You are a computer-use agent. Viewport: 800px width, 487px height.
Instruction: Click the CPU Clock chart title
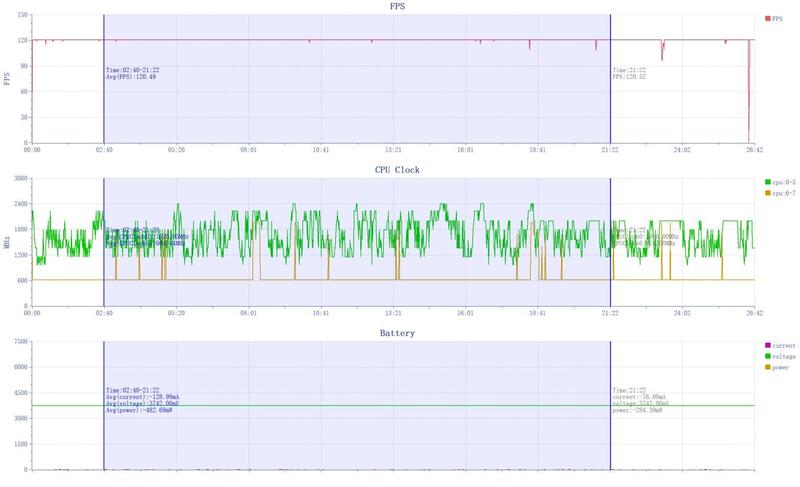pos(397,170)
